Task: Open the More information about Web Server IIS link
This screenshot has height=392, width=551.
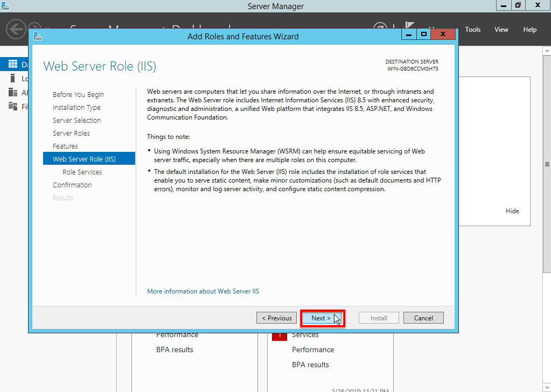Action: pos(203,291)
